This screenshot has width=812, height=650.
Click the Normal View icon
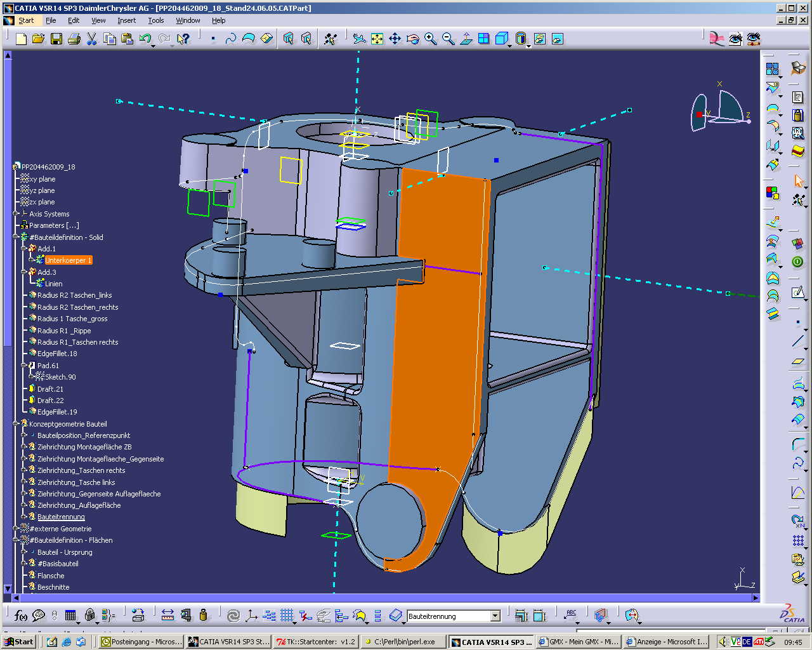[x=466, y=39]
